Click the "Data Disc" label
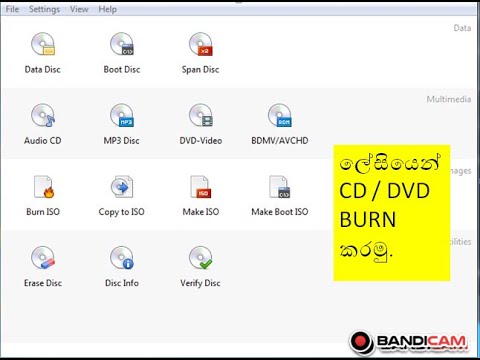 tap(43, 69)
